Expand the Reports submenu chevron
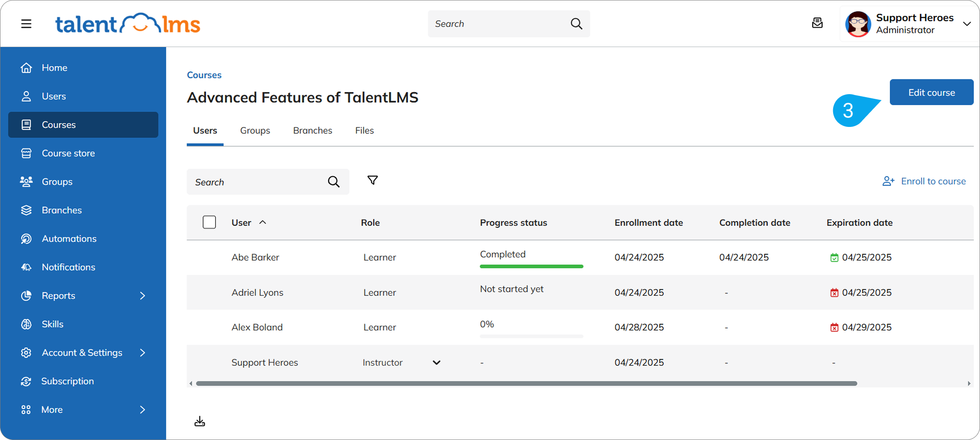 coord(143,296)
